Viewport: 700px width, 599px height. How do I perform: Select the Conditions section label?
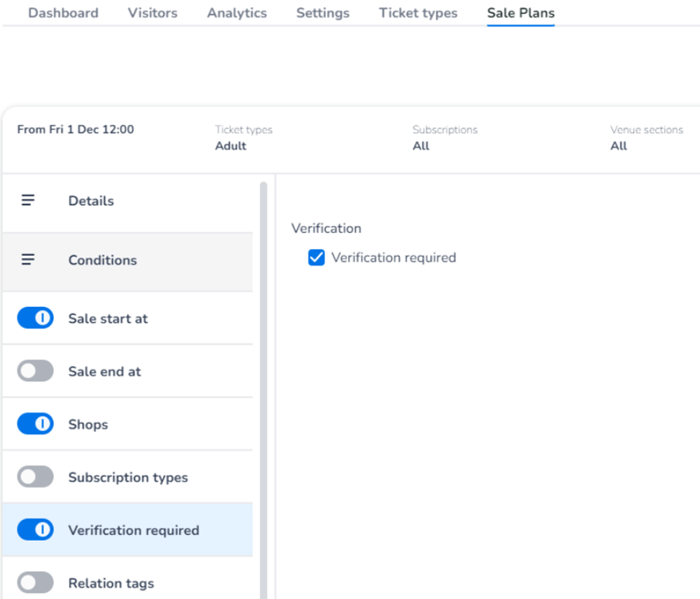coord(103,260)
